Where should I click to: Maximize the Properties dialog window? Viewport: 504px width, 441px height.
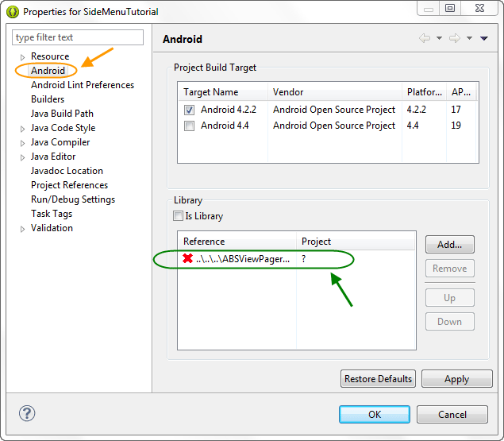pyautogui.click(x=450, y=8)
